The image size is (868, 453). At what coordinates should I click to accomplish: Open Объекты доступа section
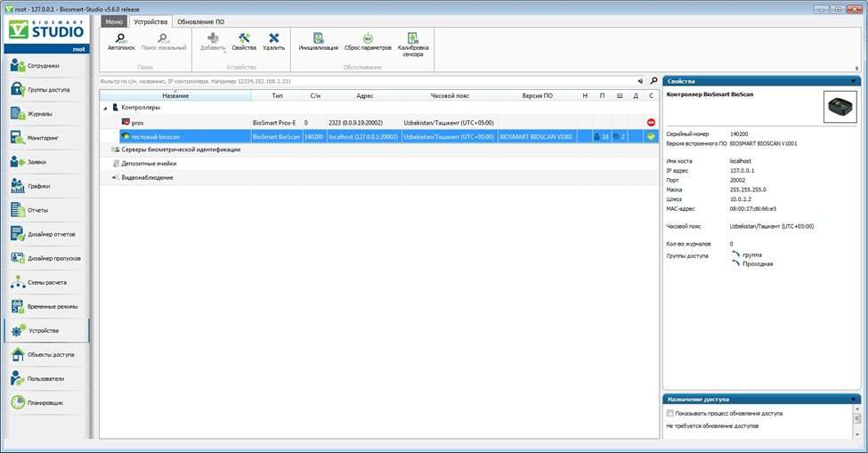(x=46, y=354)
